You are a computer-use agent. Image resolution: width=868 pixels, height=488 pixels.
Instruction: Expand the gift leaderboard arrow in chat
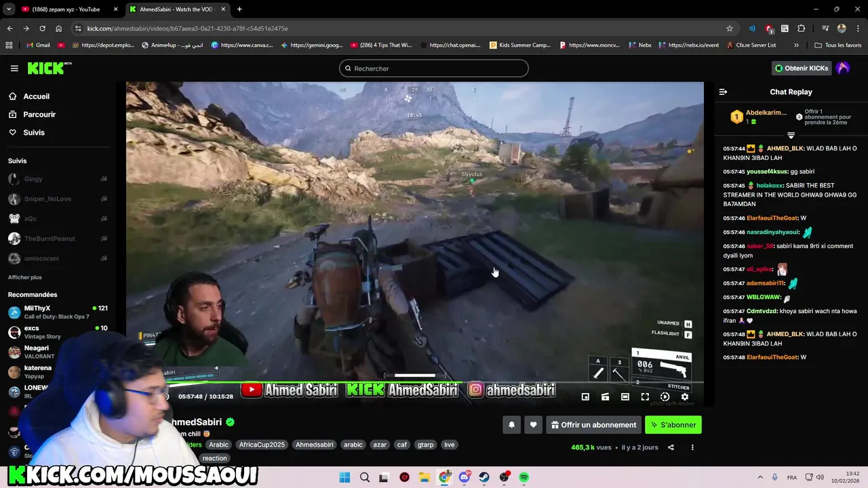click(791, 136)
